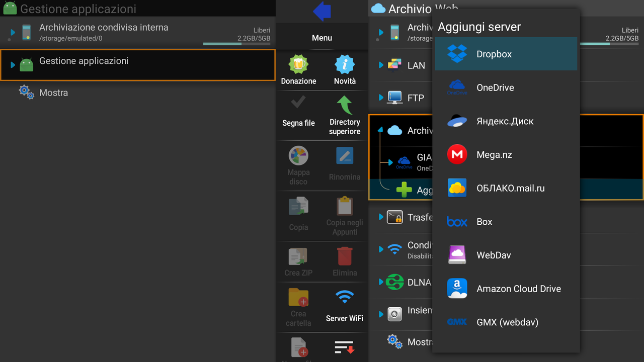
Task: Choose Box cloud service
Action: (506, 222)
